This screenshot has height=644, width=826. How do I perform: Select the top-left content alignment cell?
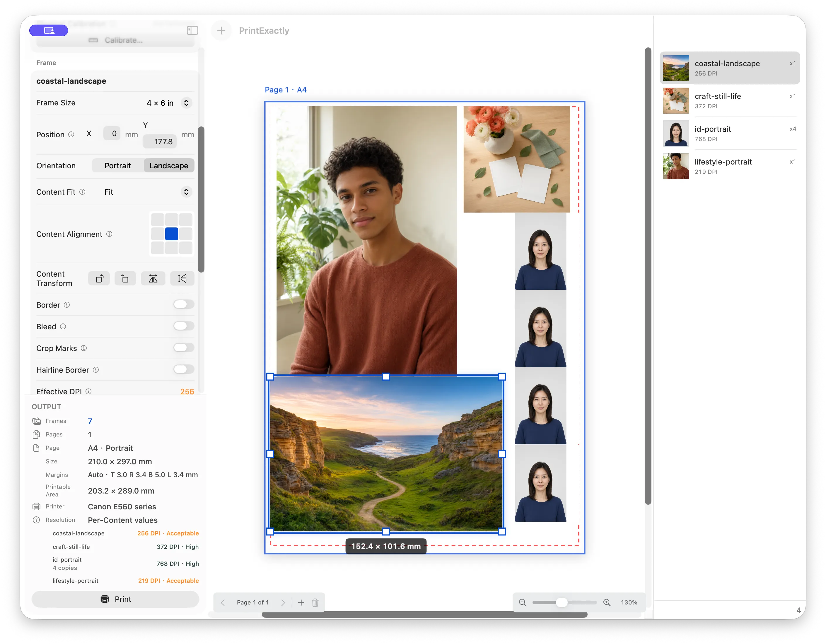click(157, 220)
